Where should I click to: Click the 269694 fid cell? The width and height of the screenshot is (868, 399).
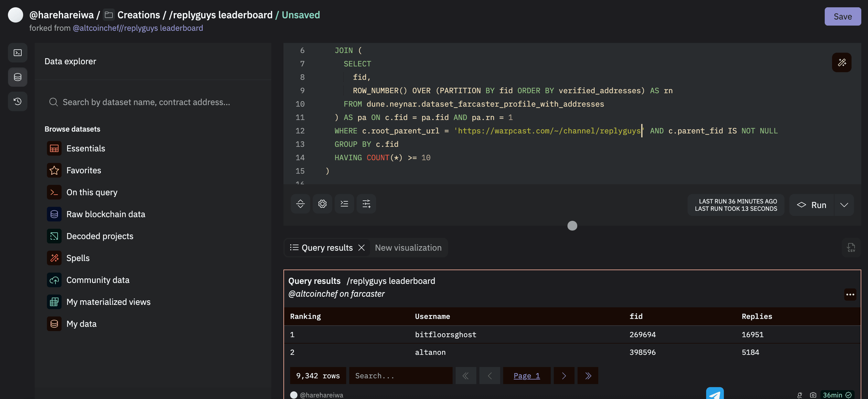pos(642,335)
